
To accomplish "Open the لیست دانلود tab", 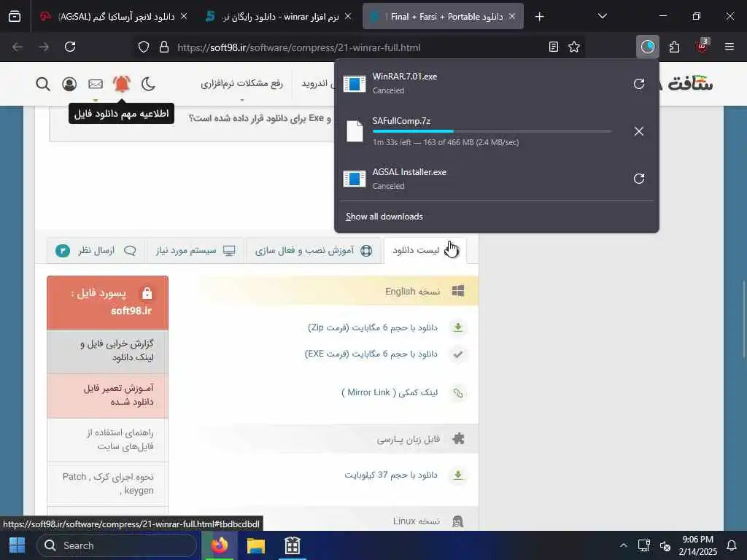I will (425, 251).
